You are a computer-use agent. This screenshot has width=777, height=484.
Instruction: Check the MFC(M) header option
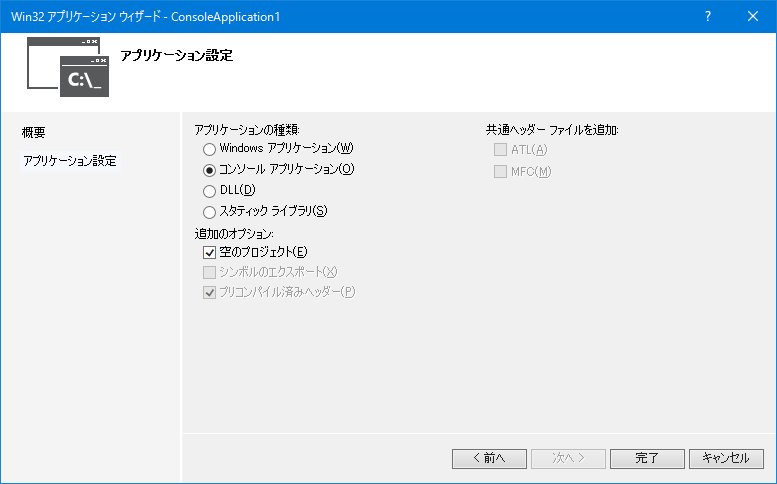coord(500,172)
